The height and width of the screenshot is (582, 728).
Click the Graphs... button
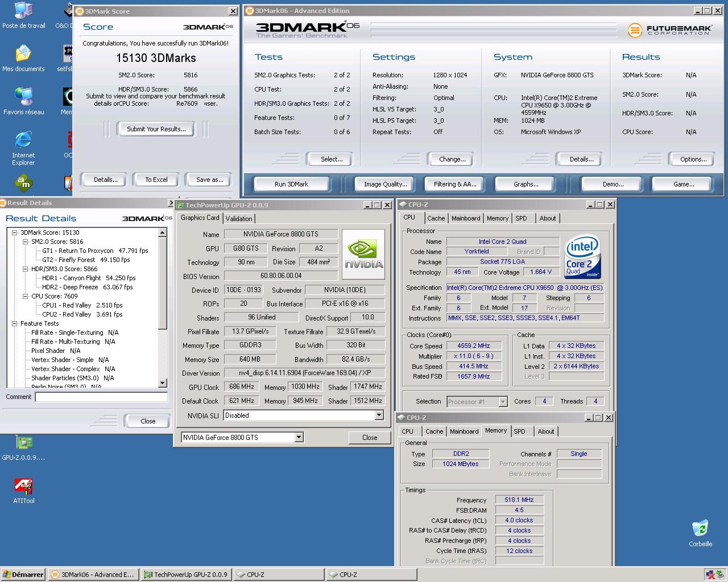click(526, 184)
